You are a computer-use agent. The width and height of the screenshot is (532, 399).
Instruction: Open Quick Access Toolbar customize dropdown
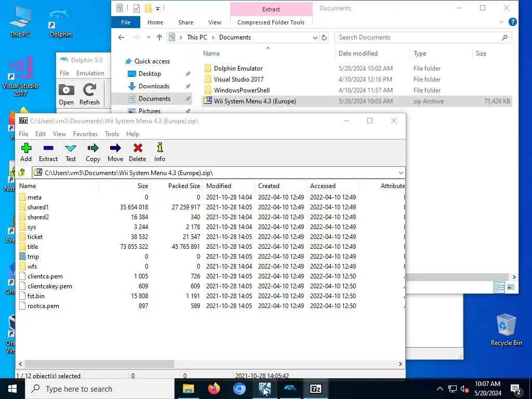point(158,8)
